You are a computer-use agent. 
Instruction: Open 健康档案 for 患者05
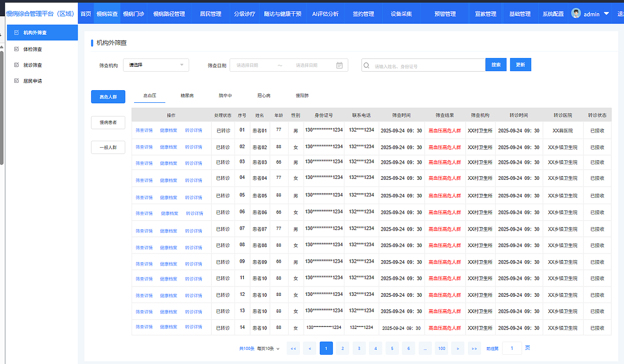tap(169, 197)
